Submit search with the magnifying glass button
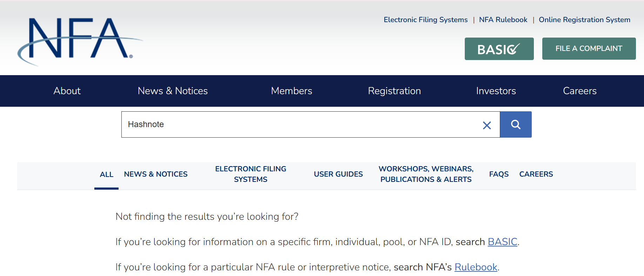This screenshot has width=644, height=276. [516, 124]
